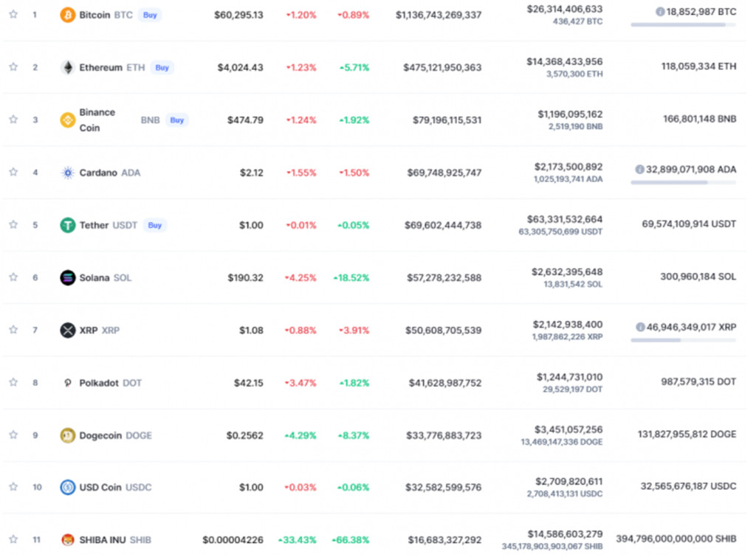This screenshot has height=557, width=756.
Task: Click the Buy button next to Bitcoin
Action: point(150,15)
